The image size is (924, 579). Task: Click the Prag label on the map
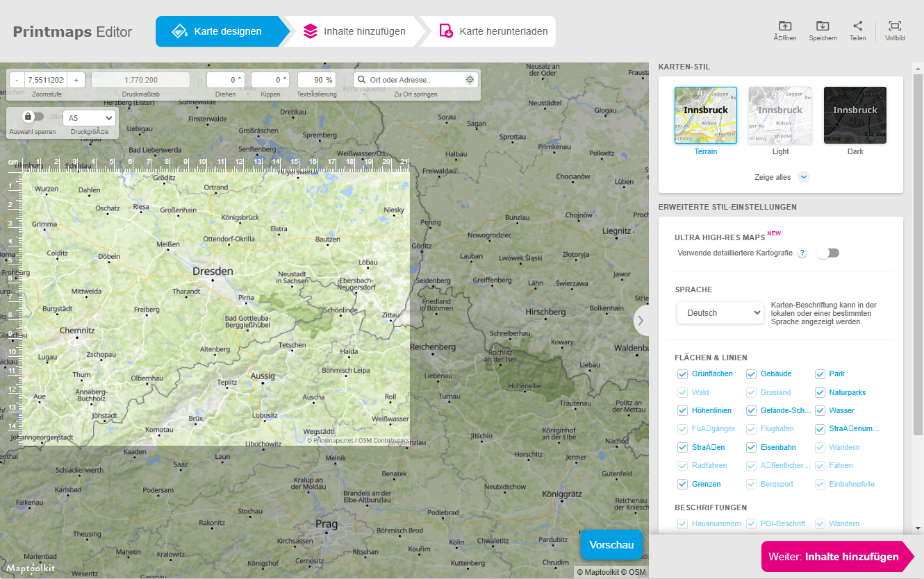(327, 523)
